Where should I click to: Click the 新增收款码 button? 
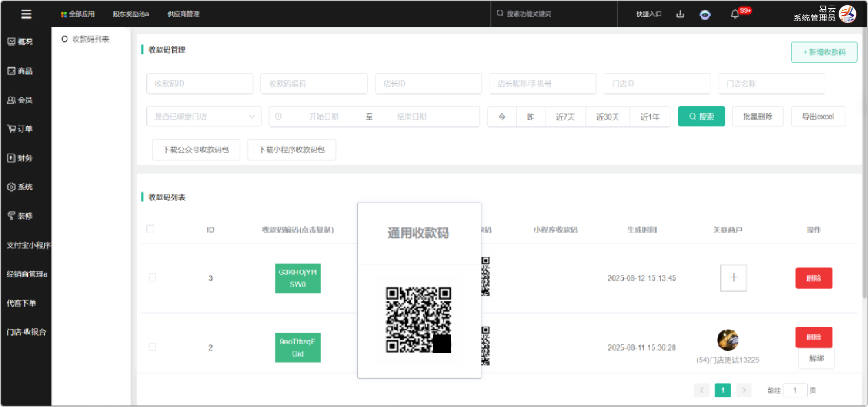coord(824,52)
